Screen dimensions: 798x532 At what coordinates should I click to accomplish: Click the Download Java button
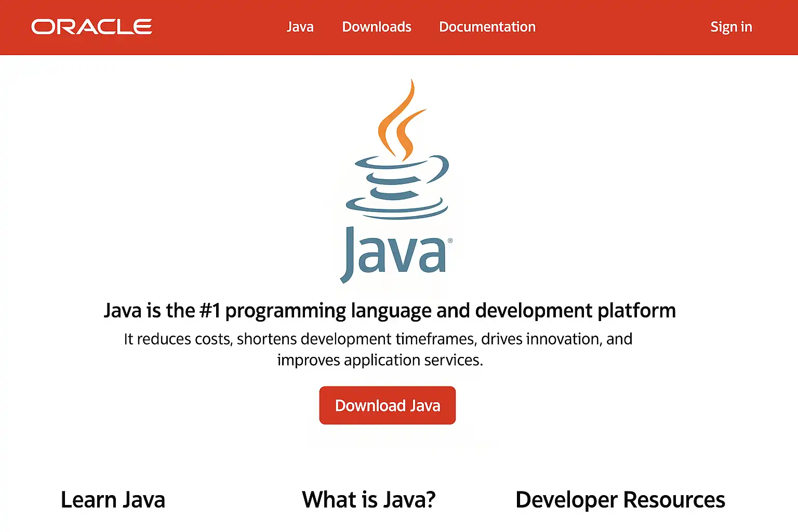pos(388,405)
